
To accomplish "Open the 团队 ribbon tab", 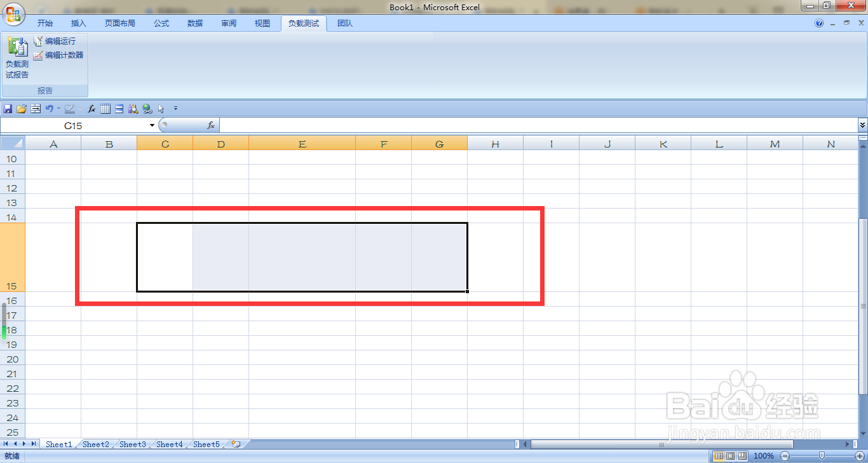I will pos(345,24).
